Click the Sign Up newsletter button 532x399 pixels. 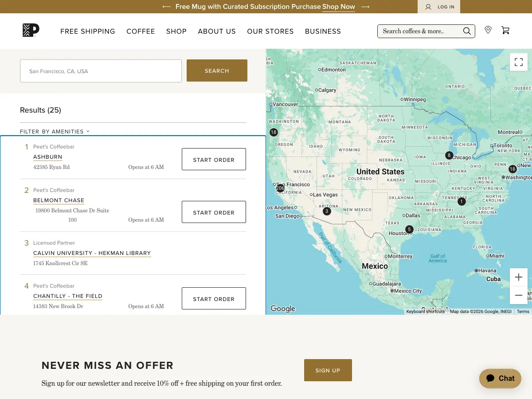[x=328, y=370]
